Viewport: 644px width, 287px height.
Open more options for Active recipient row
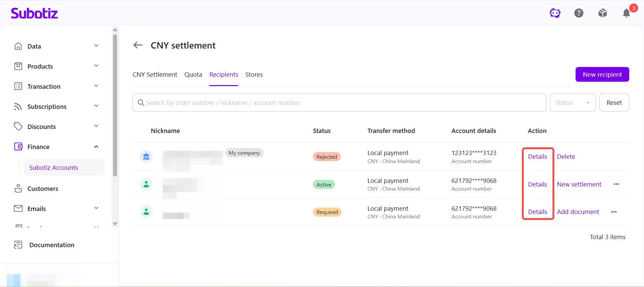click(x=616, y=184)
